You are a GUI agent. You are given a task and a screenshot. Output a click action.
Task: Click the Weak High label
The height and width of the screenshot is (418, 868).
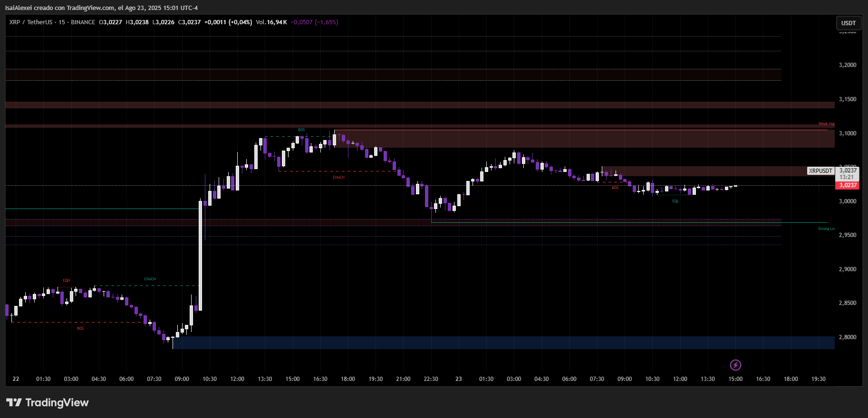coord(826,124)
